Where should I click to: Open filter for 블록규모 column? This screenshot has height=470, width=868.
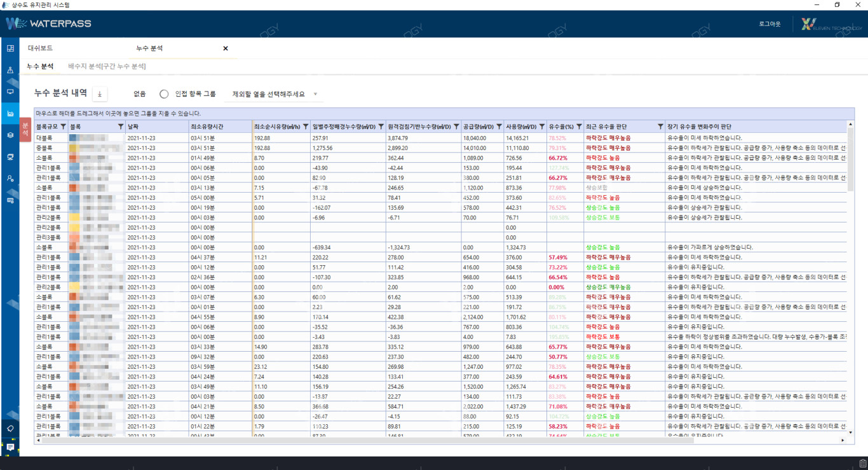pyautogui.click(x=63, y=127)
